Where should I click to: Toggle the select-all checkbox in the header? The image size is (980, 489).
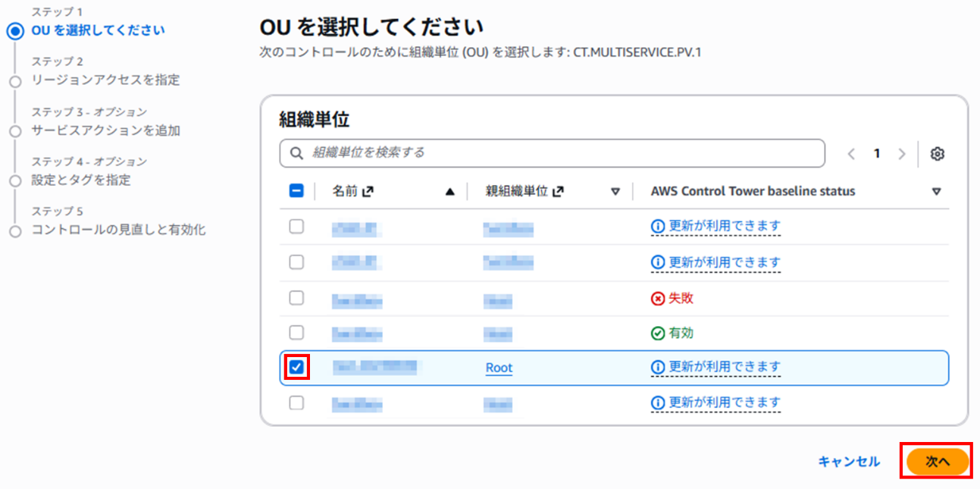(x=296, y=190)
